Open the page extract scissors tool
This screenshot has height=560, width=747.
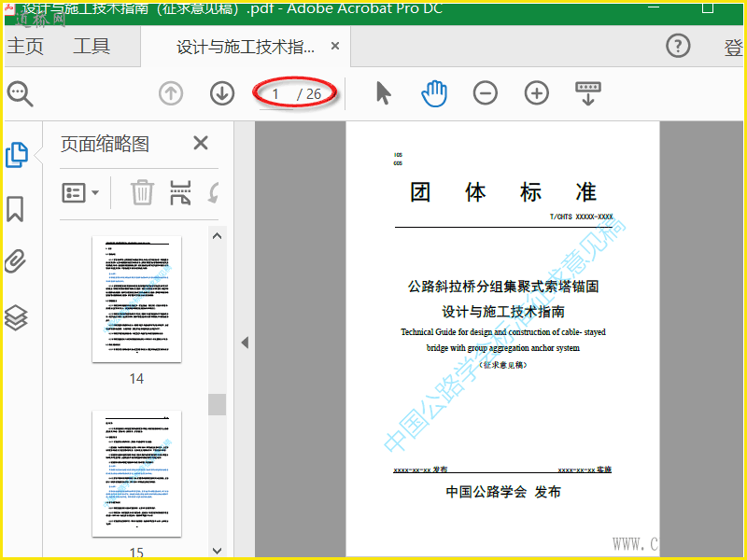(x=180, y=192)
